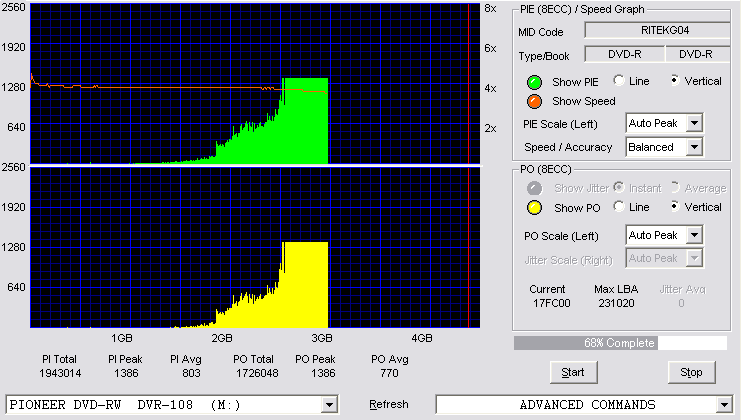
Task: Open the Jitter Scale (Right) dropdown
Action: pos(664,258)
